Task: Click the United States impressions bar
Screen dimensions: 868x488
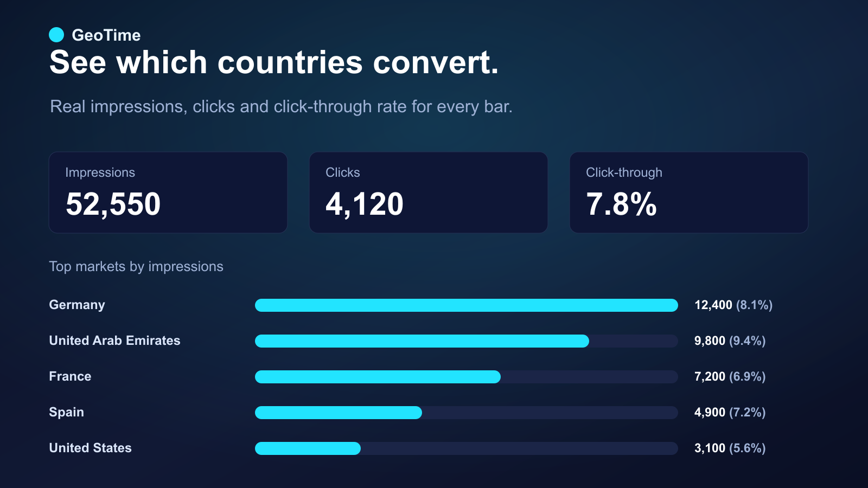Action: pos(467,448)
